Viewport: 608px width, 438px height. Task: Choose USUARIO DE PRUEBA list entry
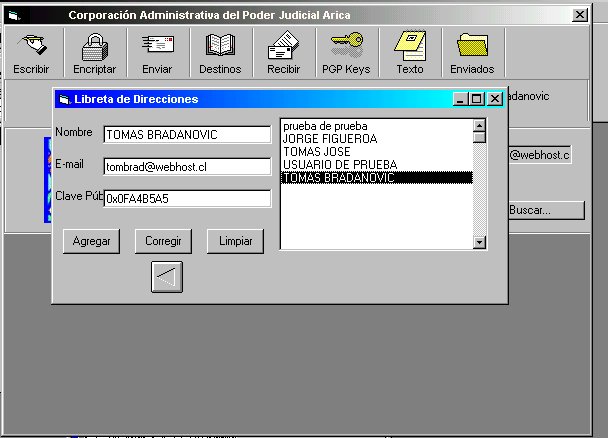pyautogui.click(x=339, y=164)
